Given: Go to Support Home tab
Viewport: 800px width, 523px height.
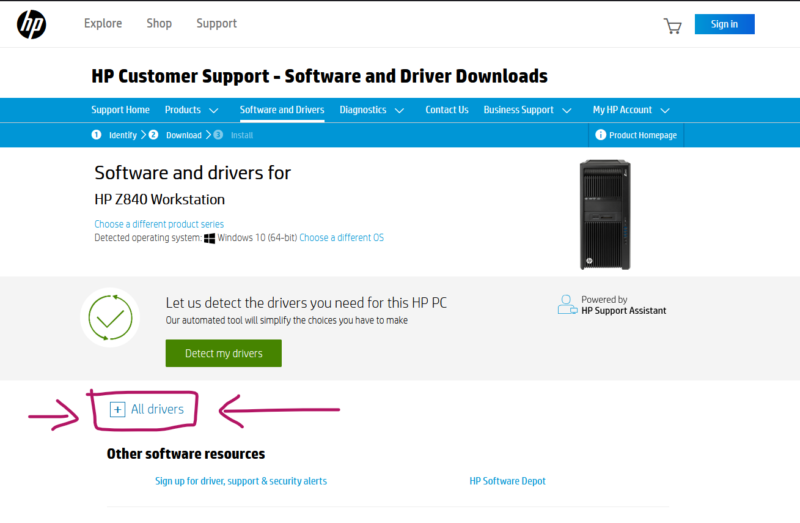Looking at the screenshot, I should 120,110.
